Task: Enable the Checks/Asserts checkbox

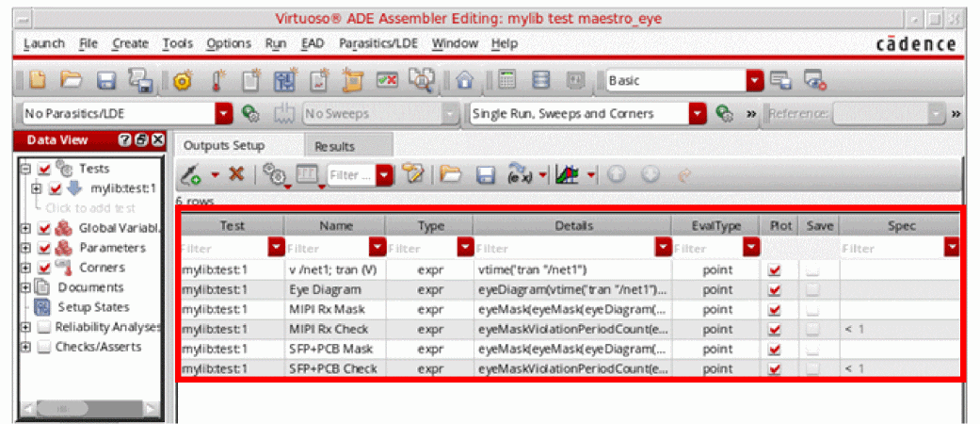Action: (x=44, y=347)
